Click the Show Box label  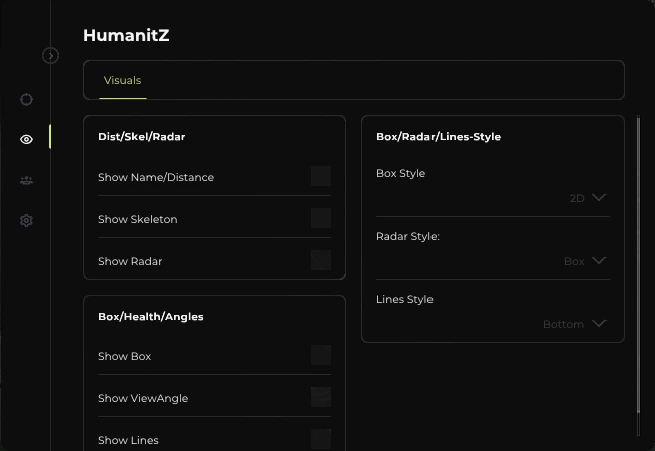(x=124, y=356)
